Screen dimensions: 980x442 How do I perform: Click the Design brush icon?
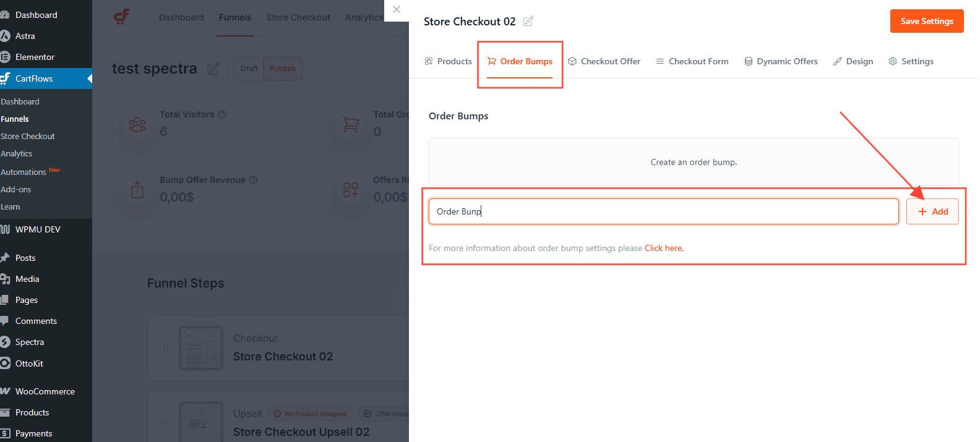[x=838, y=61]
